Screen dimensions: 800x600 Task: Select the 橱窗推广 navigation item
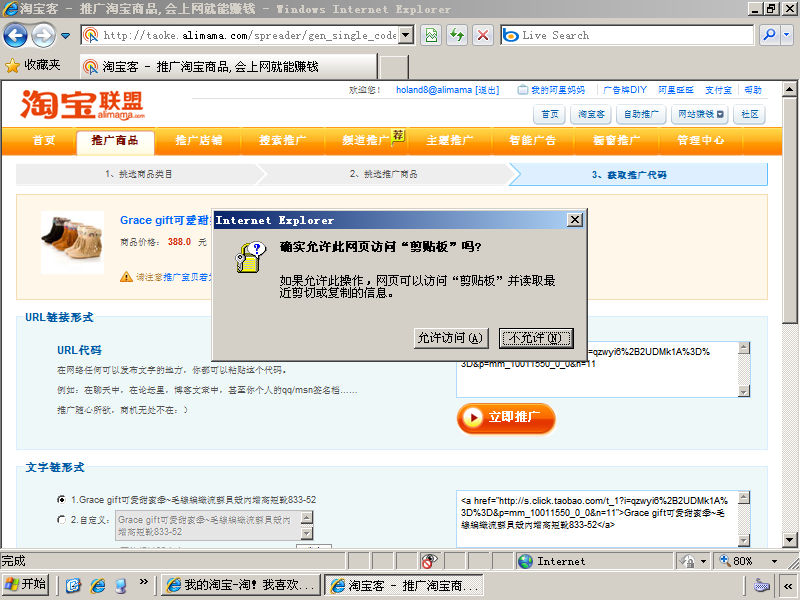(x=616, y=140)
